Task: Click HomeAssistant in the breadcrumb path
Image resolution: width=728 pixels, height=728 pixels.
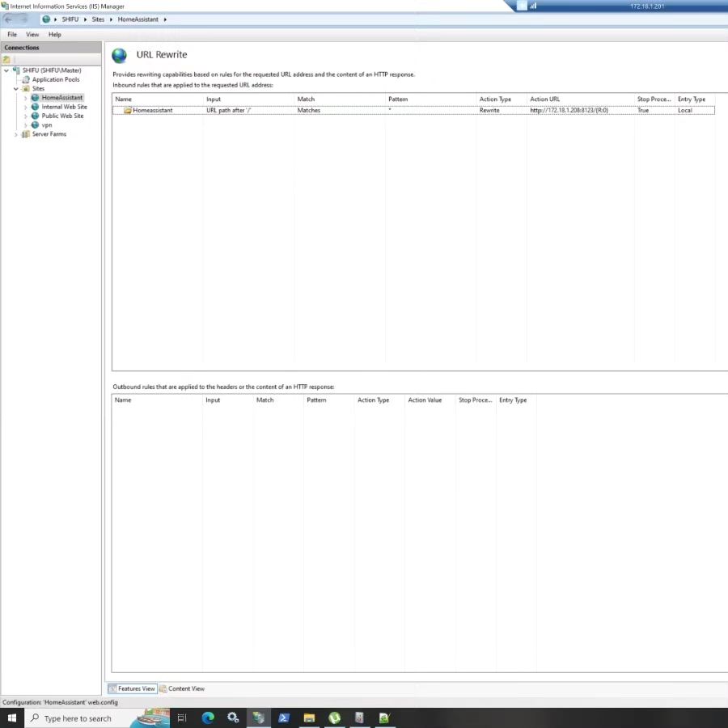Action: coord(138,19)
